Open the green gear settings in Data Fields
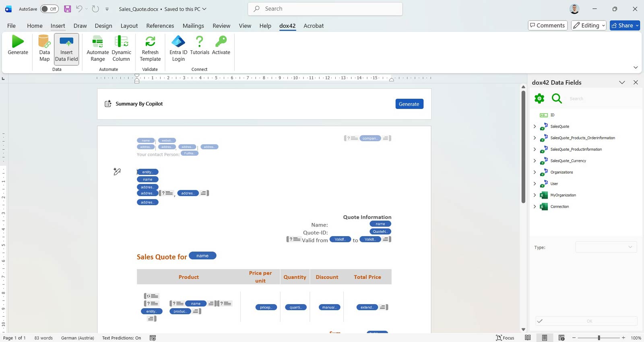Screen dimensions: 644x342 (539, 98)
